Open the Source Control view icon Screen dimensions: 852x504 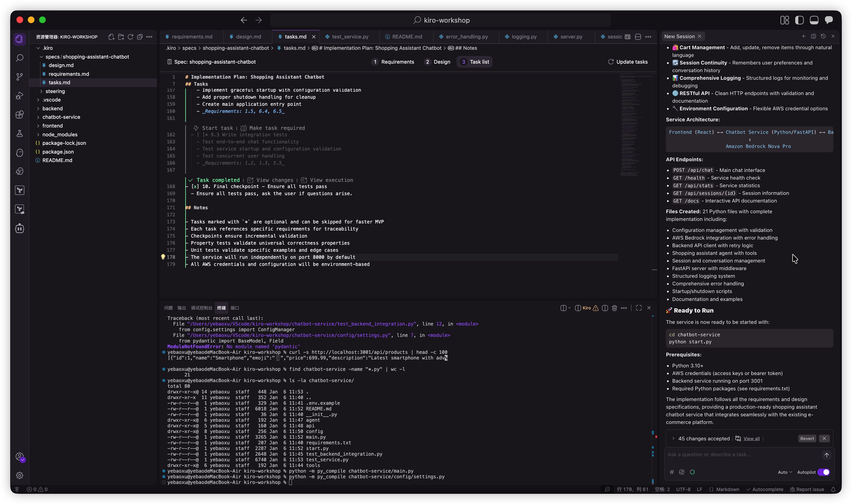tap(20, 77)
